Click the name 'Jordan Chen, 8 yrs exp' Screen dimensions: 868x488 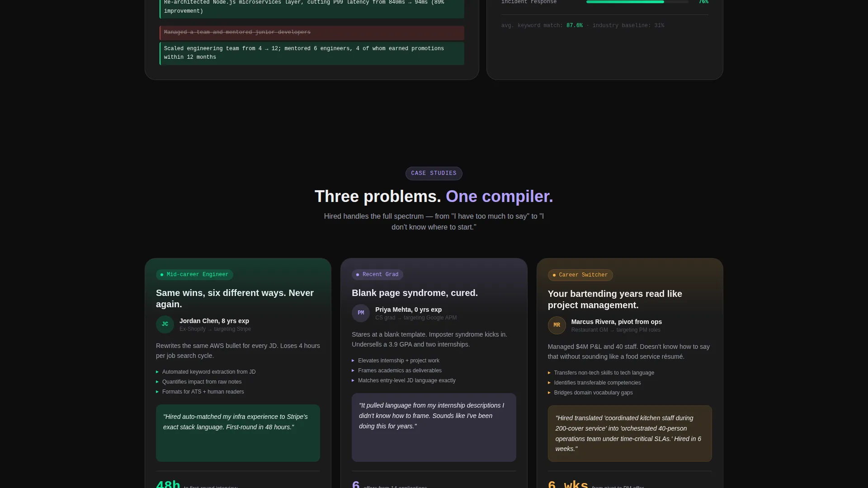(x=214, y=321)
